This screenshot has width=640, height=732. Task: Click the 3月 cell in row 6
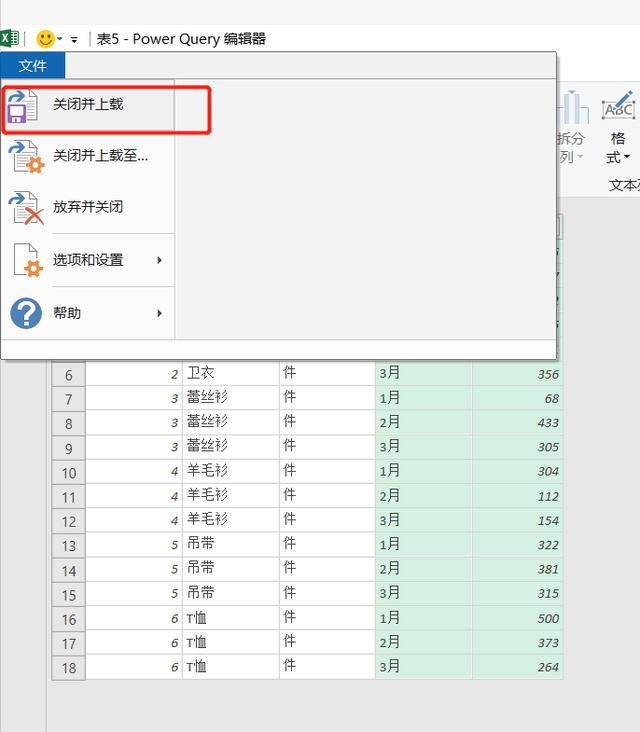[423, 373]
